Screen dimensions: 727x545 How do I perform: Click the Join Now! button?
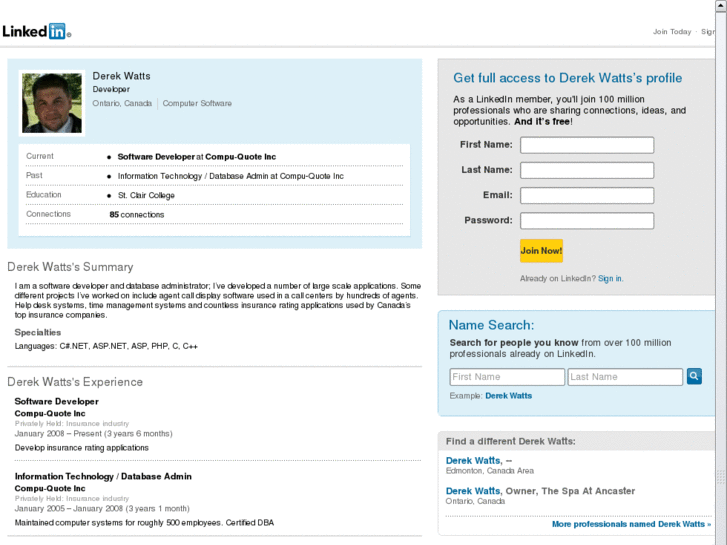pyautogui.click(x=541, y=251)
